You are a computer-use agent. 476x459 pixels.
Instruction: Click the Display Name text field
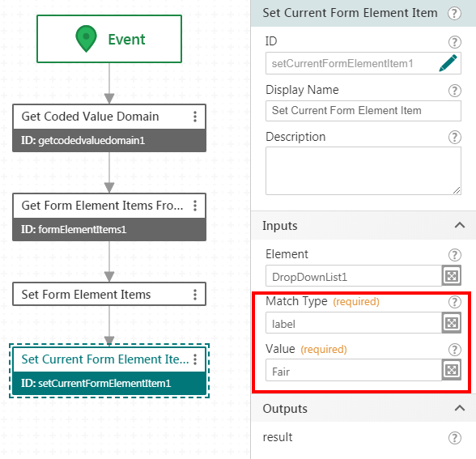tap(363, 111)
